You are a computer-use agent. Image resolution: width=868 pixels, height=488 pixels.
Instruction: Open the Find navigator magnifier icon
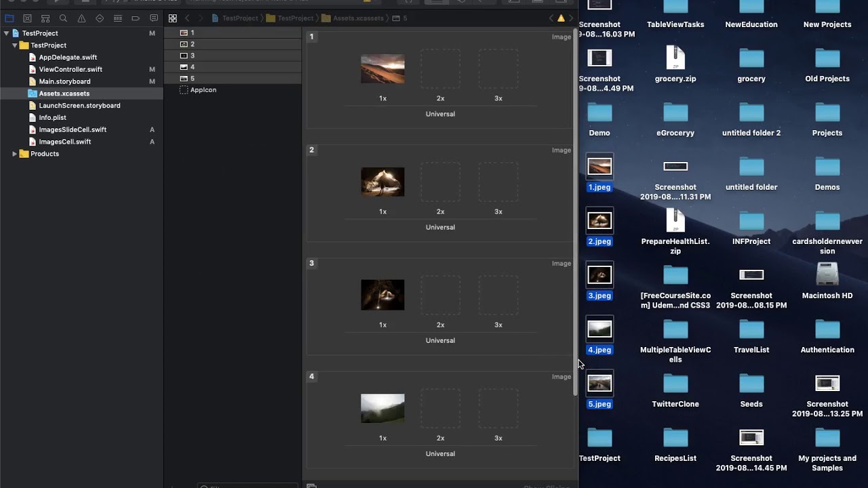point(63,18)
